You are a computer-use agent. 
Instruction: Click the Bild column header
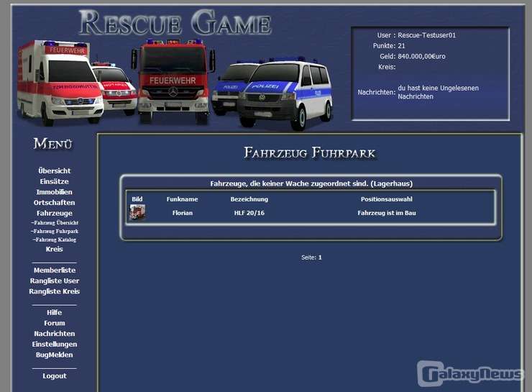137,199
